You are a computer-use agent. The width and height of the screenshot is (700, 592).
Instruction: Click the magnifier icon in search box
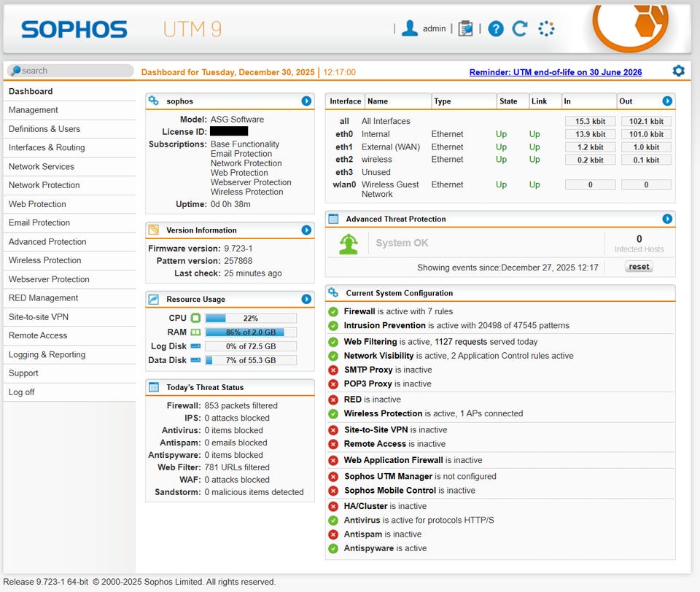(15, 71)
